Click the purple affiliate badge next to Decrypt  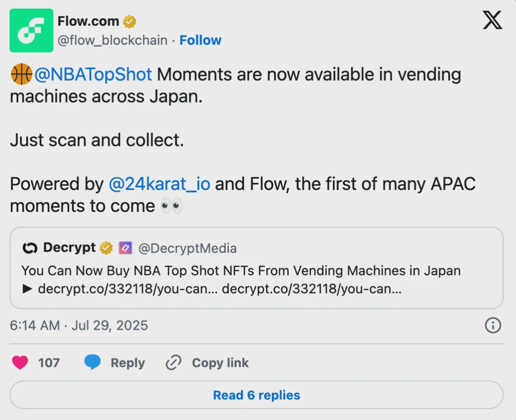click(125, 248)
